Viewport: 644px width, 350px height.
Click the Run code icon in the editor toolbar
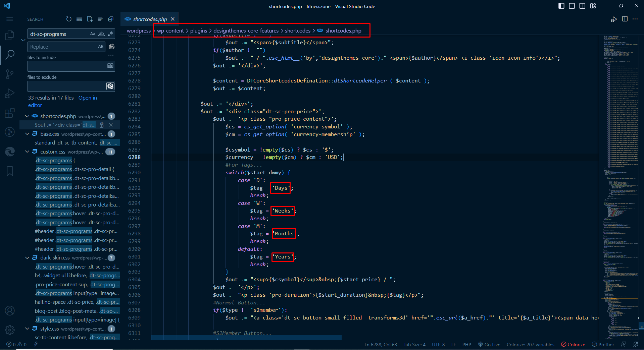(x=614, y=19)
